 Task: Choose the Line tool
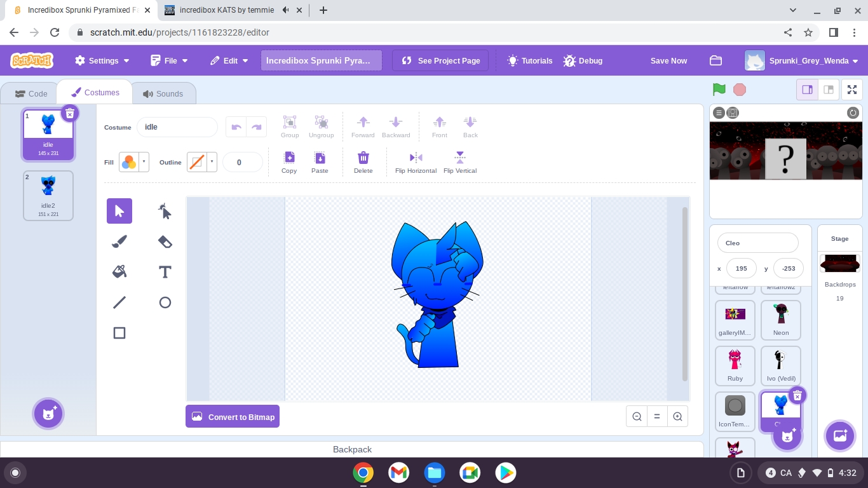(119, 302)
